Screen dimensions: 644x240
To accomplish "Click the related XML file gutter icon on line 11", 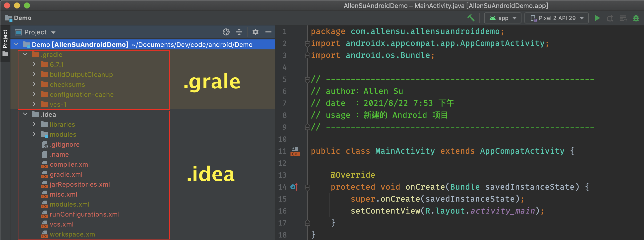I will pos(295,151).
